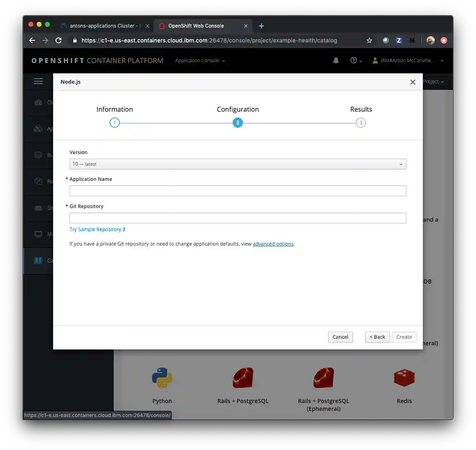Viewport: 476px width, 450px height.
Task: Expand the Project dropdown
Action: [x=434, y=81]
